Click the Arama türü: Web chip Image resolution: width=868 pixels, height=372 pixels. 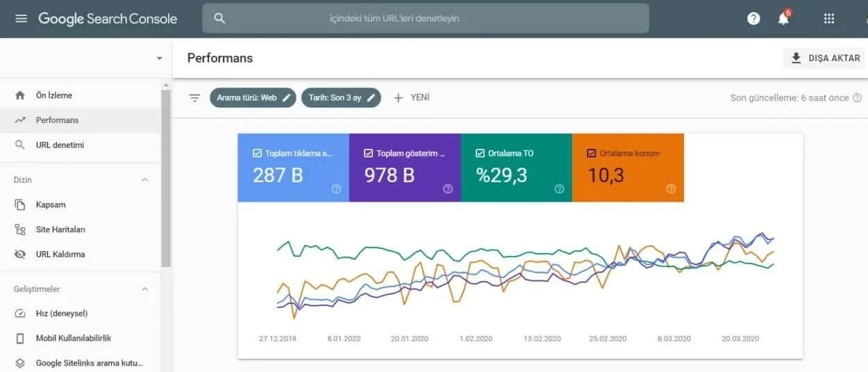tap(253, 98)
